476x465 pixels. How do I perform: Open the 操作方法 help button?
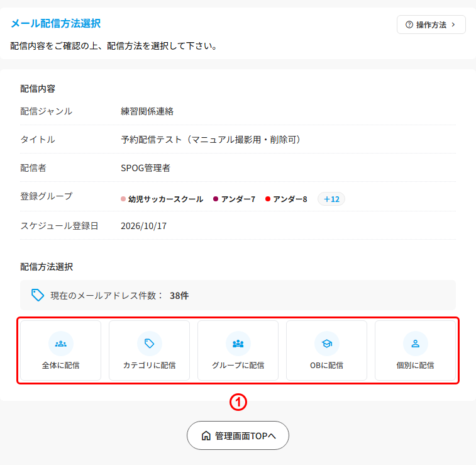[x=431, y=25]
